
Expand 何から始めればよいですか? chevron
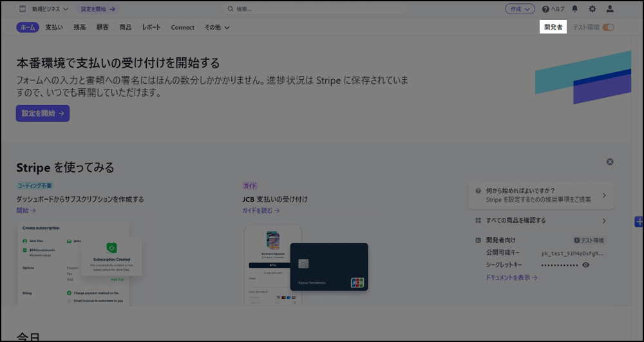(x=604, y=195)
